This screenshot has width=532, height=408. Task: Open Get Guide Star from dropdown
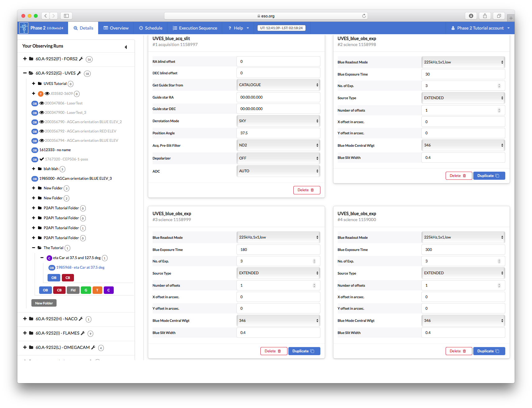[278, 85]
